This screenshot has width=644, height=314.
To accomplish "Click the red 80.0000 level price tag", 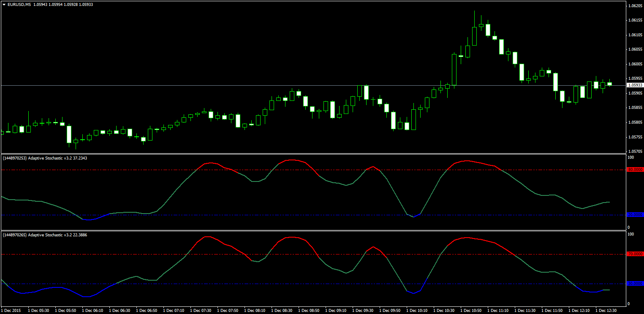I will point(636,170).
